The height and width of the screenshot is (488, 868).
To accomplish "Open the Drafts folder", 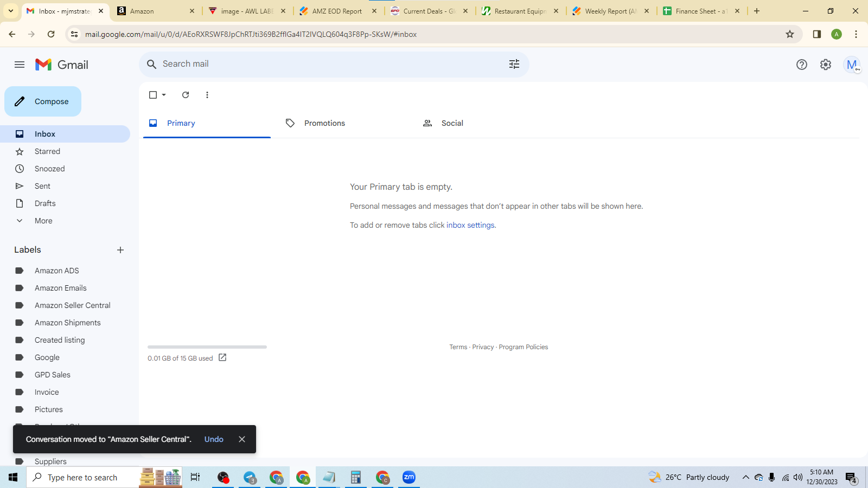I will pos(65,203).
